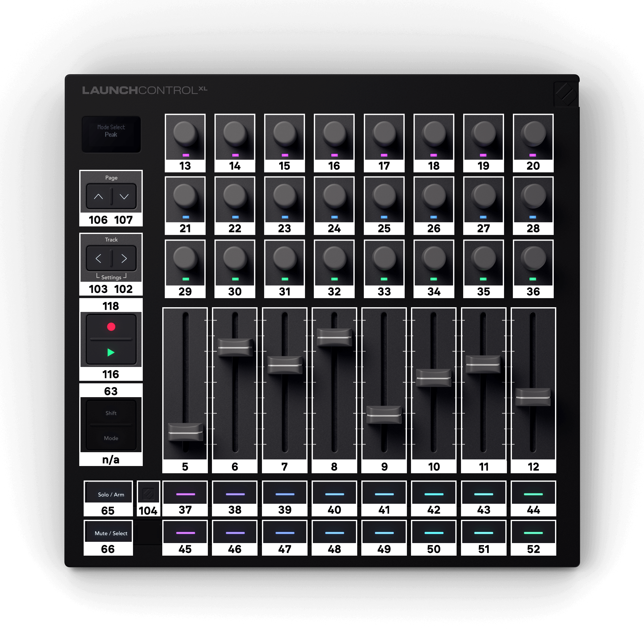Click the fader 9 handle
644x644 pixels.
(x=384, y=415)
